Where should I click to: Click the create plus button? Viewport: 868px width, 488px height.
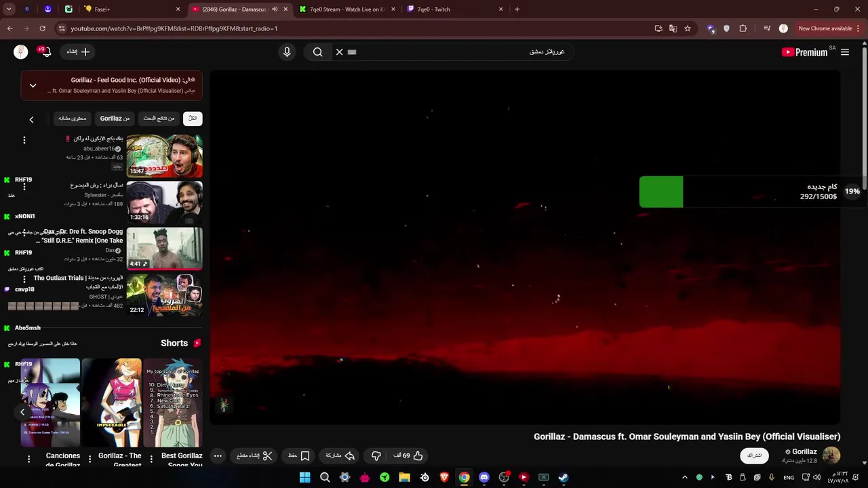(x=79, y=52)
